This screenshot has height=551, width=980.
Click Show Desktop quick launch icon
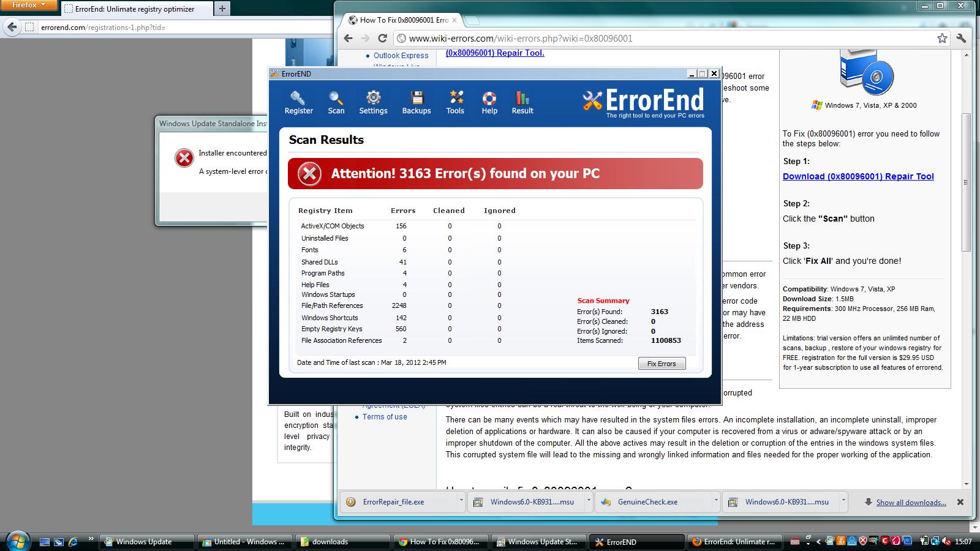point(45,542)
